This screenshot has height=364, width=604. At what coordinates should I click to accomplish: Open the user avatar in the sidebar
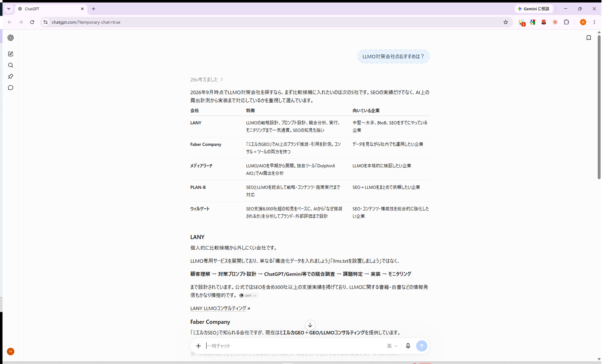[x=10, y=351]
